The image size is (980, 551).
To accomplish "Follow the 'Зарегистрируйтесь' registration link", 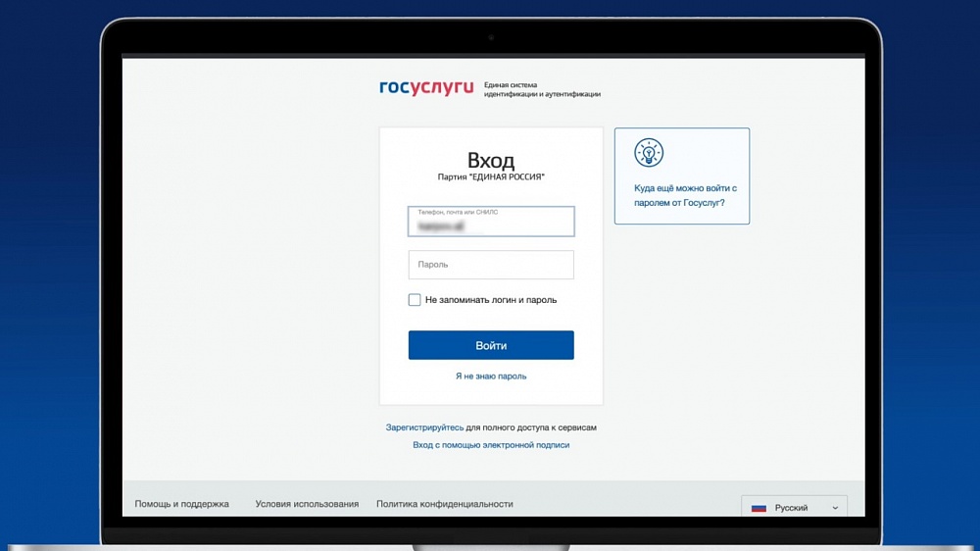I will coord(424,427).
